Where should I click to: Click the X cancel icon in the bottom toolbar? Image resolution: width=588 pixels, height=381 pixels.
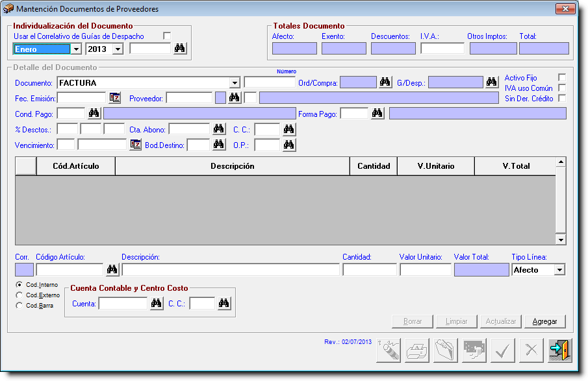531,350
